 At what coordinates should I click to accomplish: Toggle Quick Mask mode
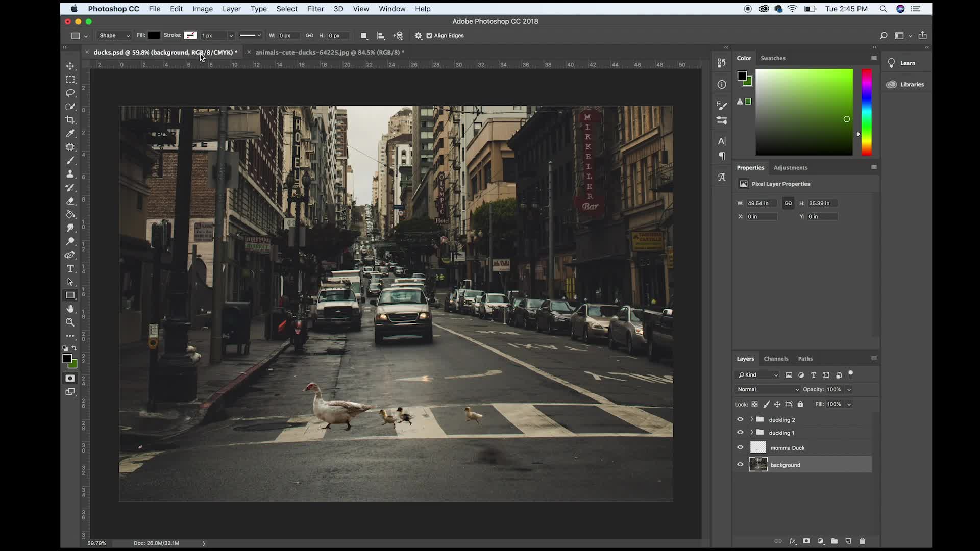coord(70,378)
